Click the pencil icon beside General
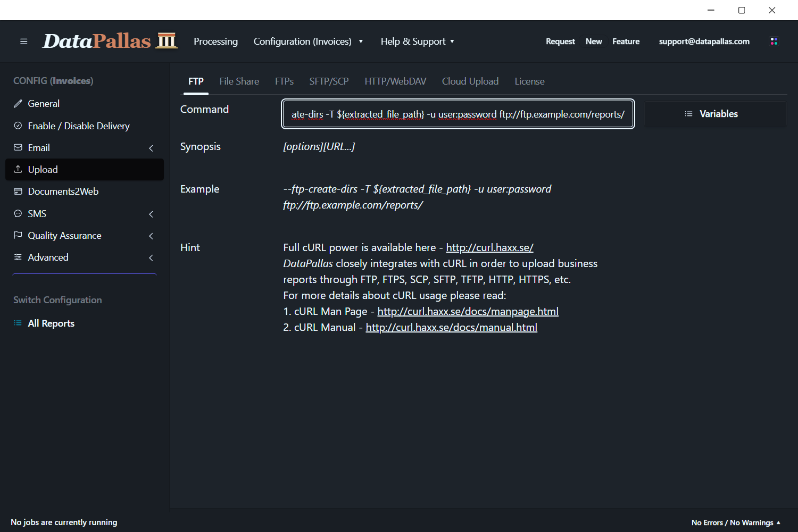 point(18,104)
